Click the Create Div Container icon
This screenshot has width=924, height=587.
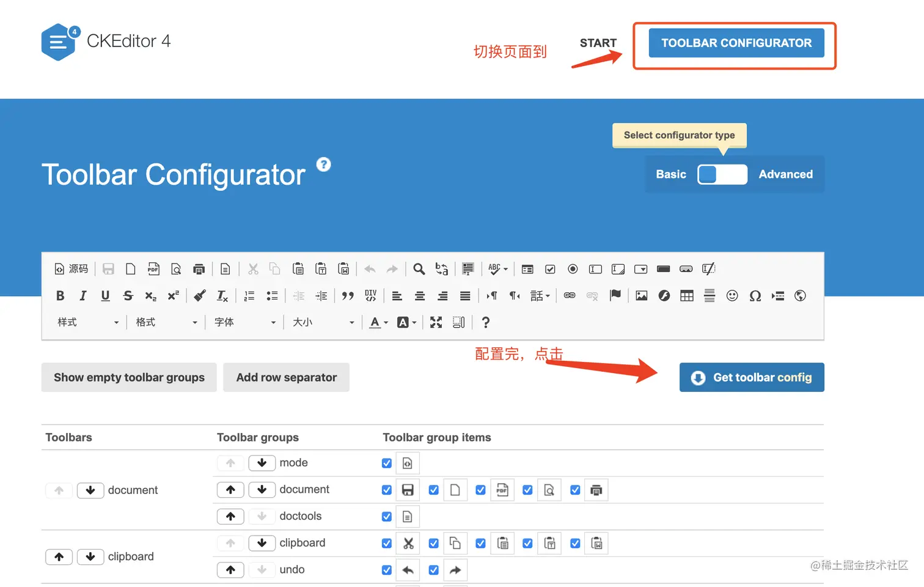(370, 296)
